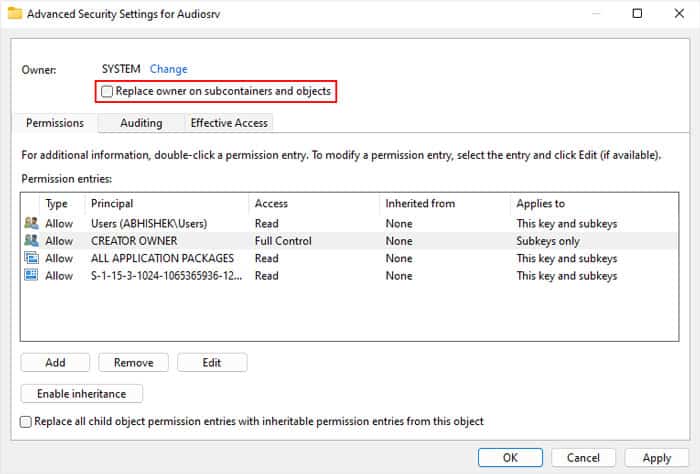Close the Advanced Security Settings dialog
Screen dimensions: 700x474
[x=679, y=13]
